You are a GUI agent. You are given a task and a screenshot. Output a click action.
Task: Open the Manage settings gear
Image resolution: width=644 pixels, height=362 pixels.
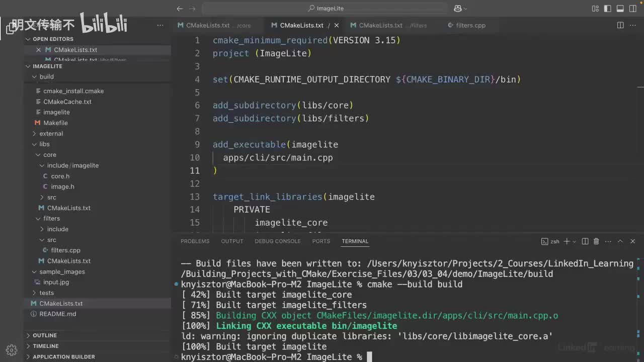tap(11, 350)
